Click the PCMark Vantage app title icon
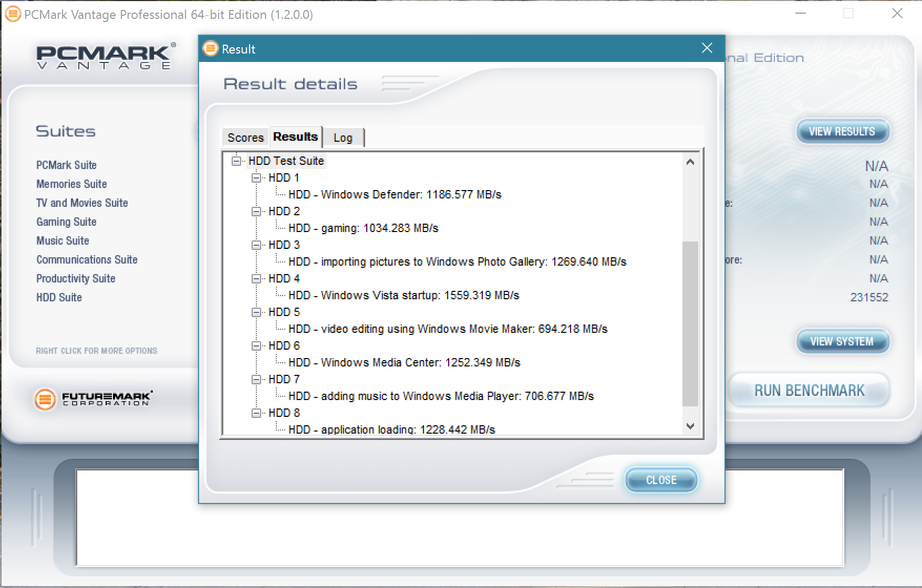The image size is (922, 588). 13,14
